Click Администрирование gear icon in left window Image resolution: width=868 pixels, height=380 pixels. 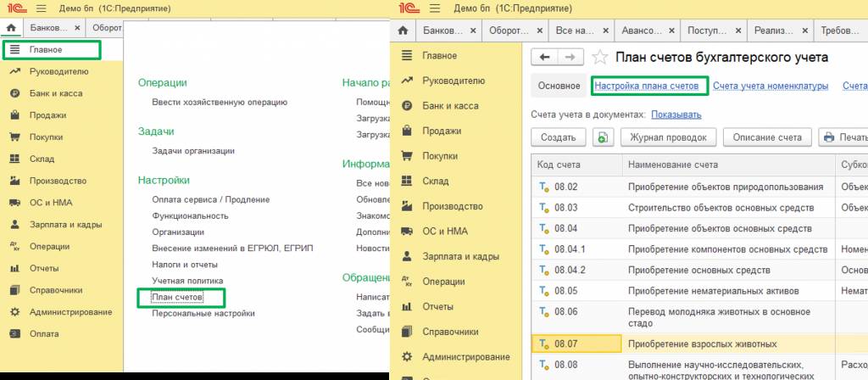(x=15, y=312)
